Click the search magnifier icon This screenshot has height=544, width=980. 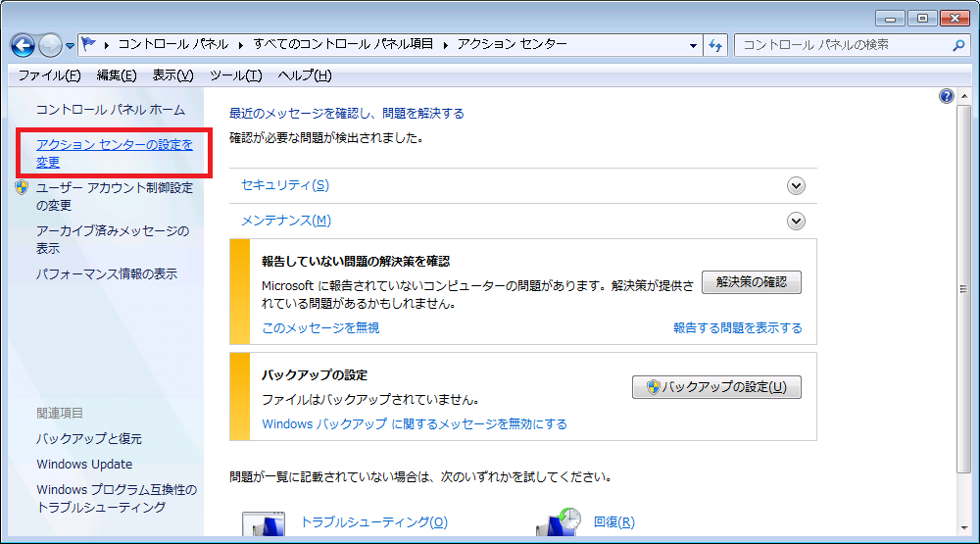(958, 45)
